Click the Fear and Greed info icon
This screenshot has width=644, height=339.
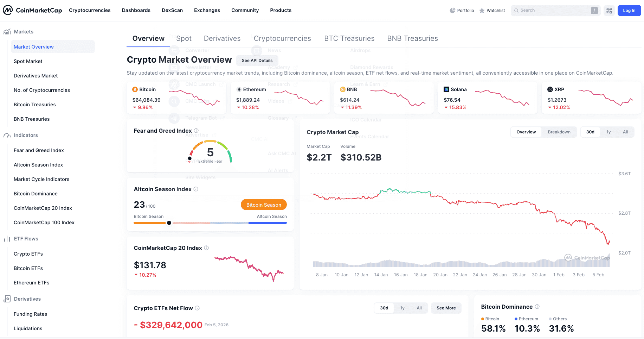coord(196,131)
